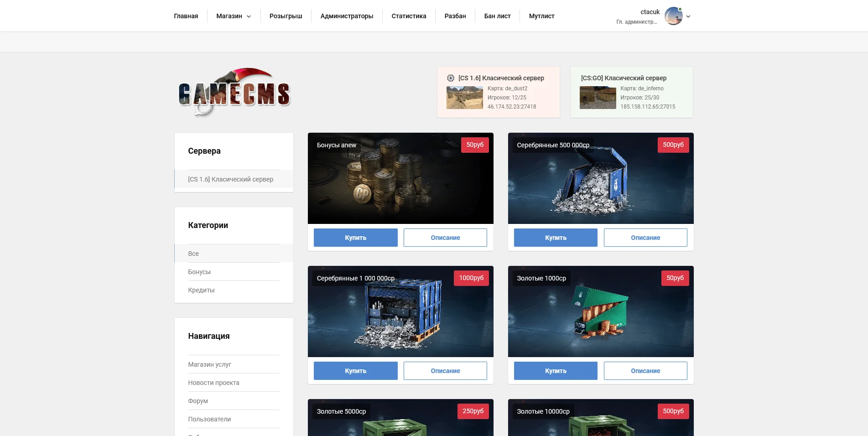
Task: Select the CS 1.6 Класический сервер in sidebar
Action: [x=231, y=179]
